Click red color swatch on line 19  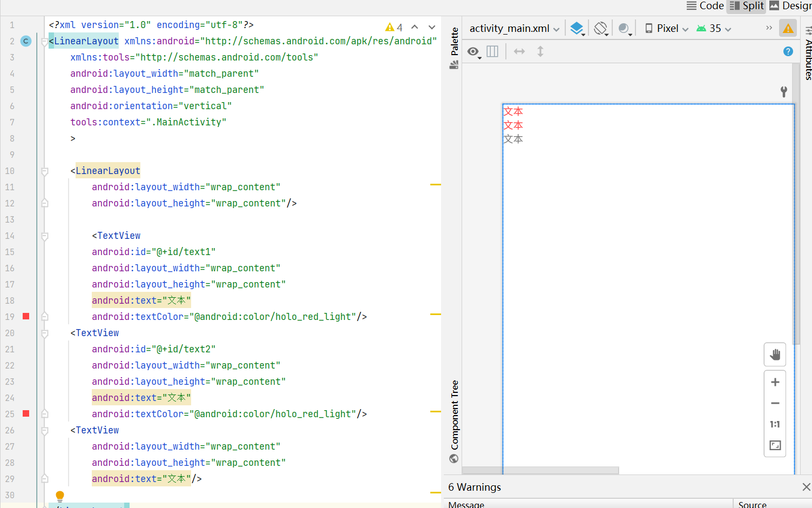pyautogui.click(x=26, y=316)
